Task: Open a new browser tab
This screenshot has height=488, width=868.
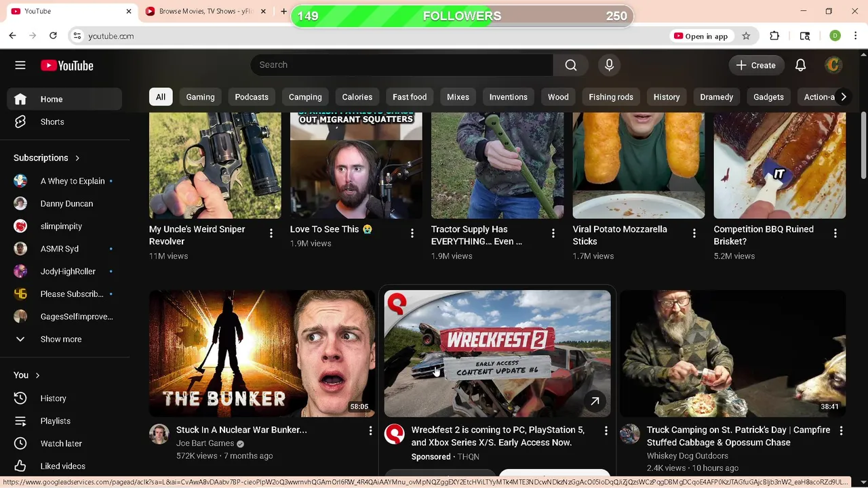Action: coord(283,11)
